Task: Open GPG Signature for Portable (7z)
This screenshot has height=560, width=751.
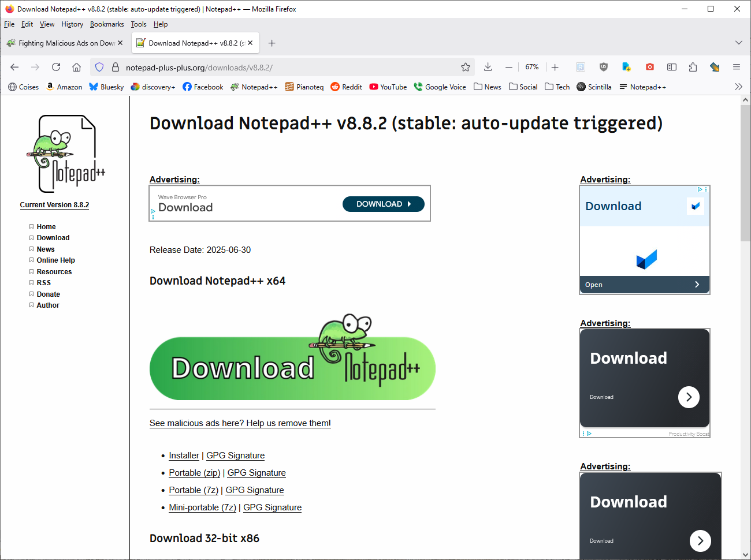Action: pyautogui.click(x=255, y=490)
